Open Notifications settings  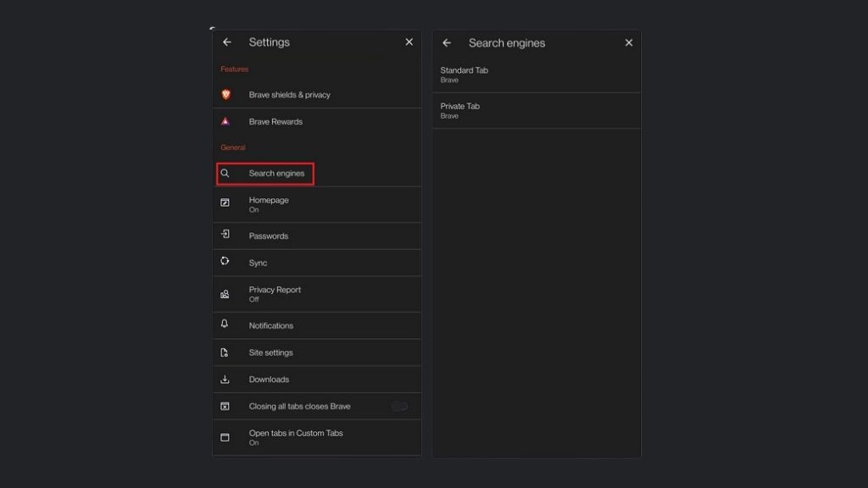317,325
